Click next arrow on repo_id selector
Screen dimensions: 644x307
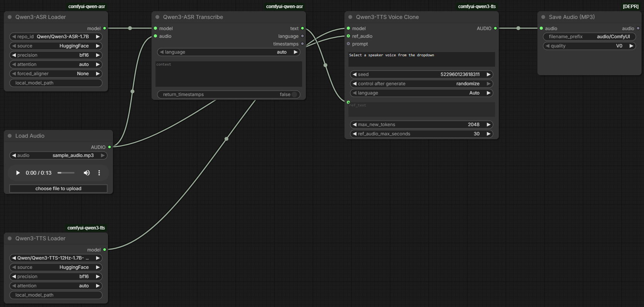tap(98, 37)
